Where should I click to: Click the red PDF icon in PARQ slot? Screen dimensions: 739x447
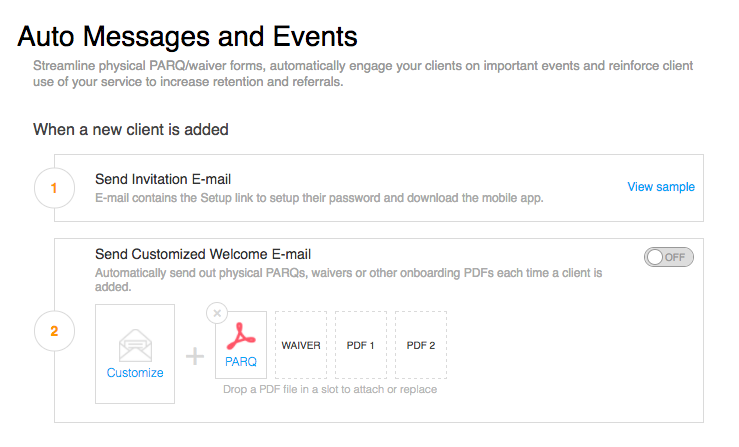[241, 334]
